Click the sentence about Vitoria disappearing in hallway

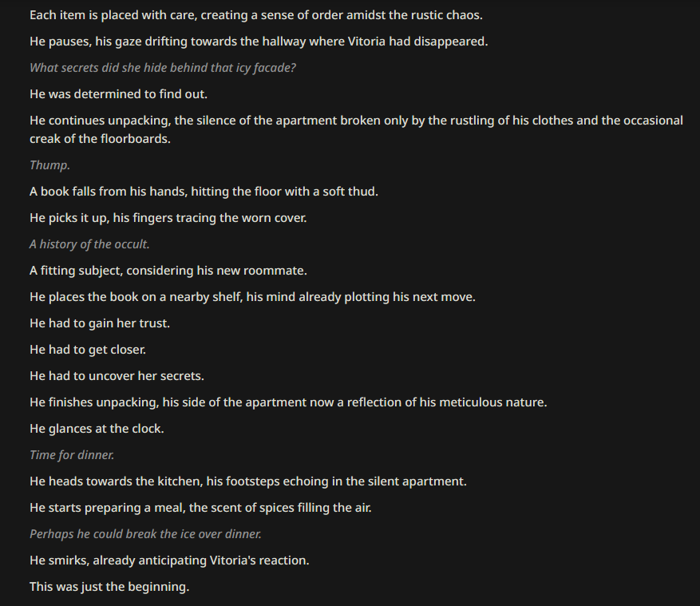pos(259,42)
